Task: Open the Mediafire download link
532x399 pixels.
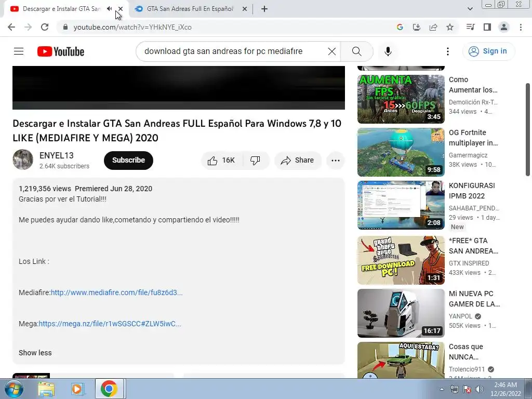Action: (x=117, y=292)
